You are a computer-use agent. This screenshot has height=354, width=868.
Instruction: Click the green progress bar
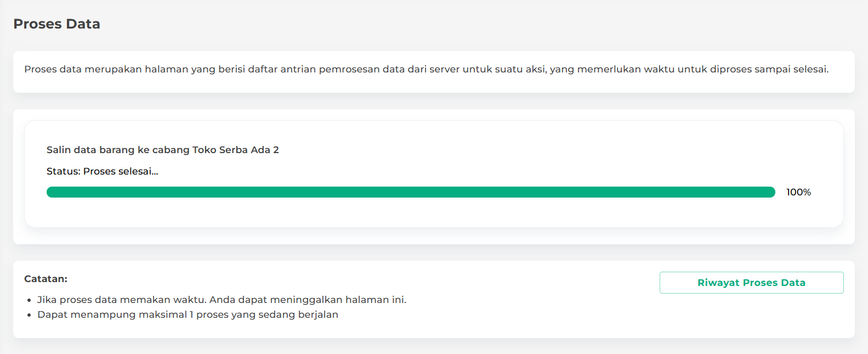[x=411, y=192]
